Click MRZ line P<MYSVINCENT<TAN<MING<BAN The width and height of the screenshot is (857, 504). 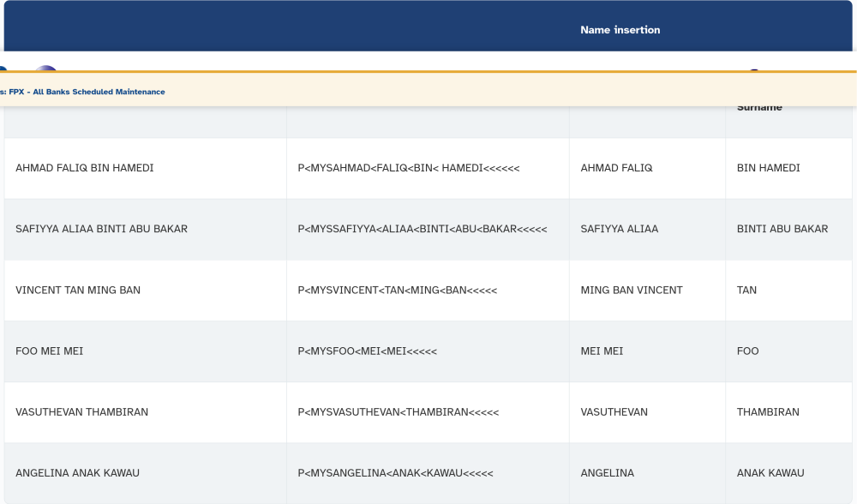(397, 290)
